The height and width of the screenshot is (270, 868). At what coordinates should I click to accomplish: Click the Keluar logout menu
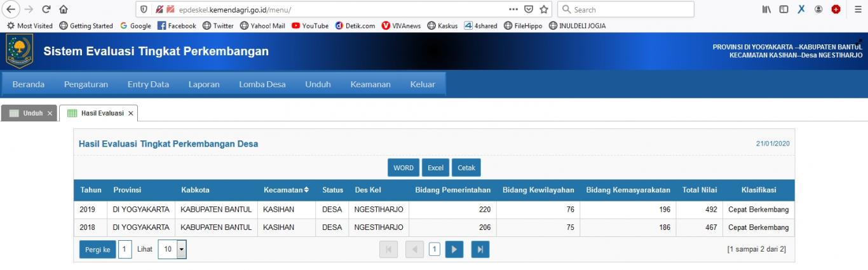(x=423, y=84)
